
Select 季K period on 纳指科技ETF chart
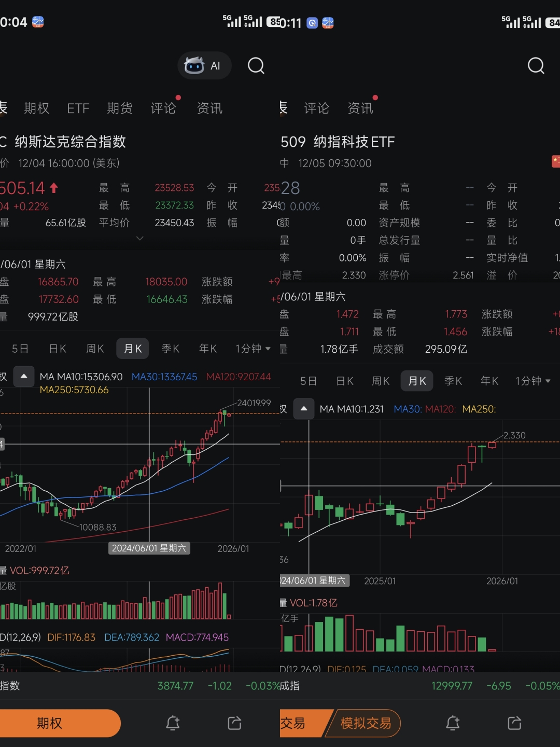point(453,381)
